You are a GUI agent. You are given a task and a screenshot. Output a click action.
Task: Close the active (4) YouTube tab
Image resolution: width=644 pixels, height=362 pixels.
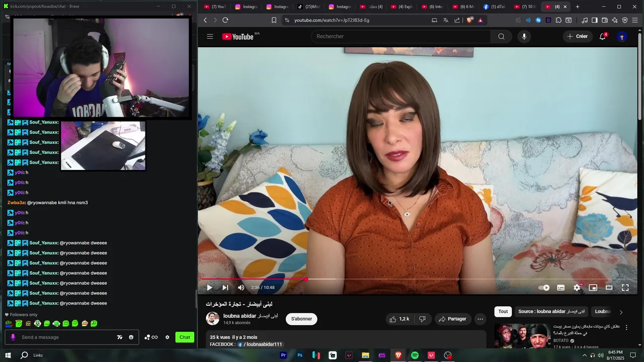click(565, 7)
